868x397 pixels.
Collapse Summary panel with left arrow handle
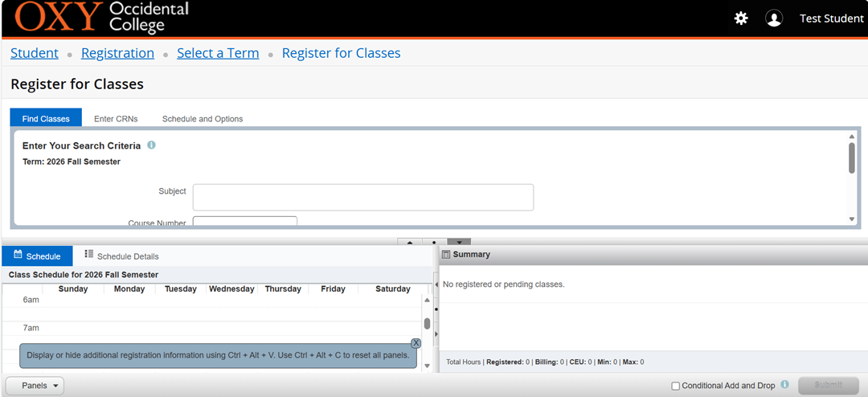click(x=436, y=284)
